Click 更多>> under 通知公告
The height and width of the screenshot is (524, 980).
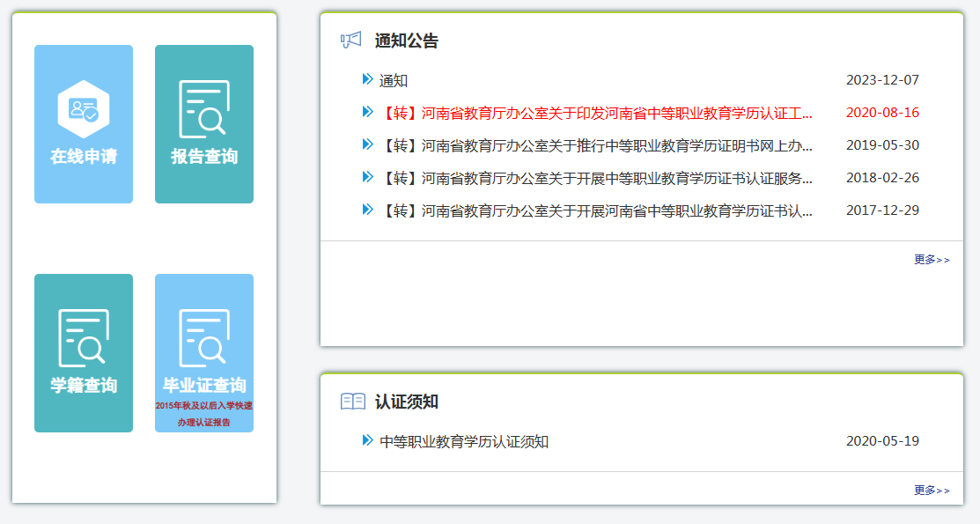click(932, 260)
